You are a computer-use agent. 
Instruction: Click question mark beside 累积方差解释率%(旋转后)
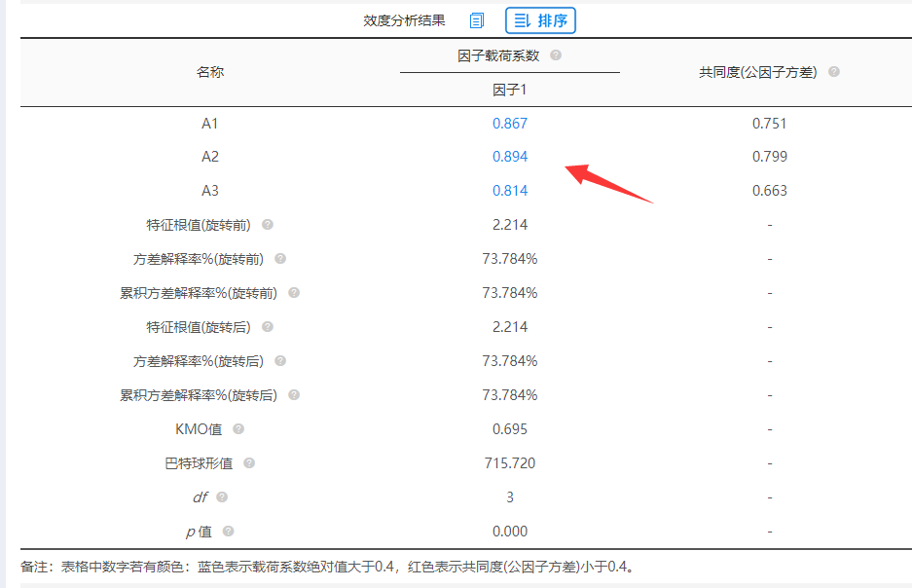294,395
